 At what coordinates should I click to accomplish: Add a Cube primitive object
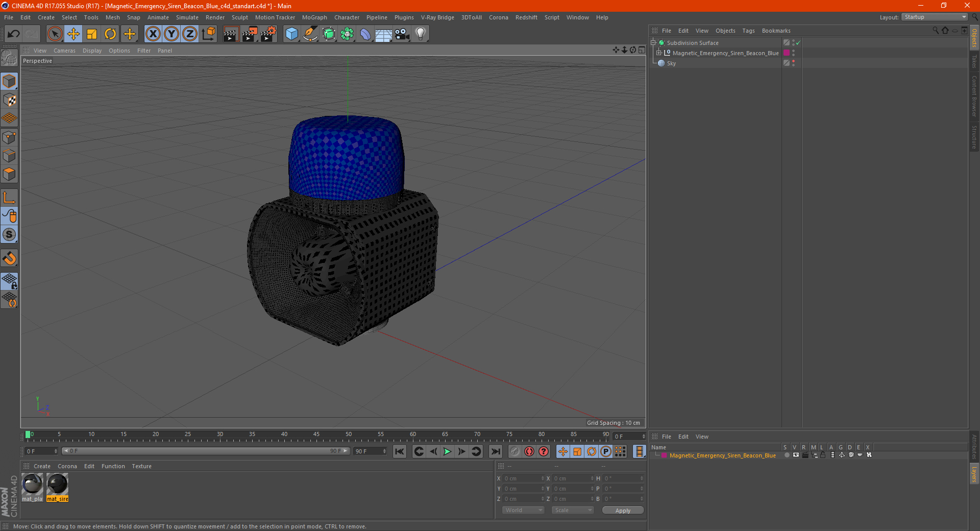click(291, 34)
